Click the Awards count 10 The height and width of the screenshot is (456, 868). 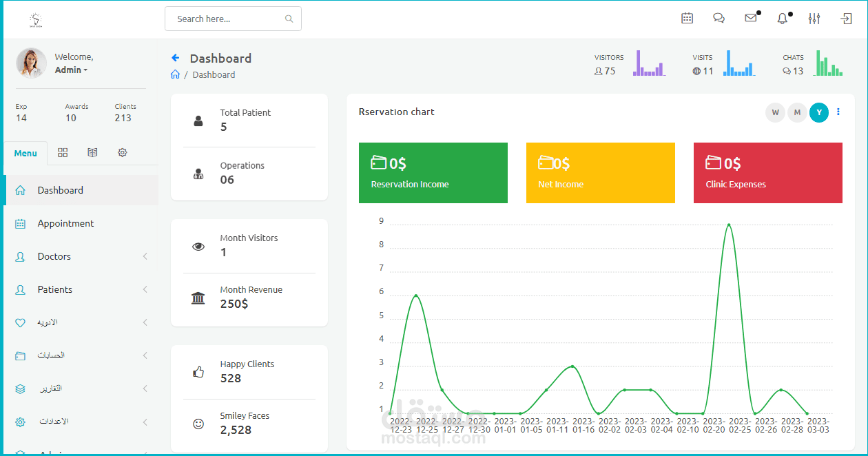[x=71, y=118]
